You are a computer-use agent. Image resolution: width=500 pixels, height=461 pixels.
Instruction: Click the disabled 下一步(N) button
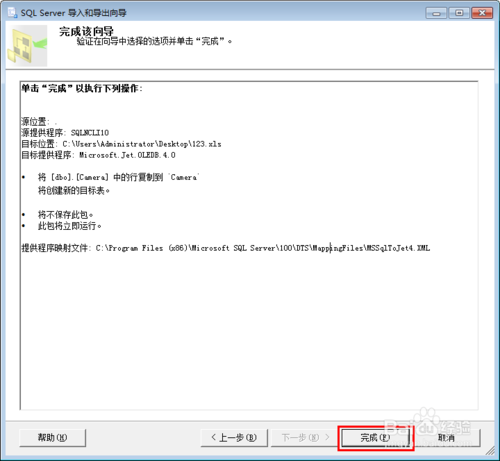pos(305,437)
